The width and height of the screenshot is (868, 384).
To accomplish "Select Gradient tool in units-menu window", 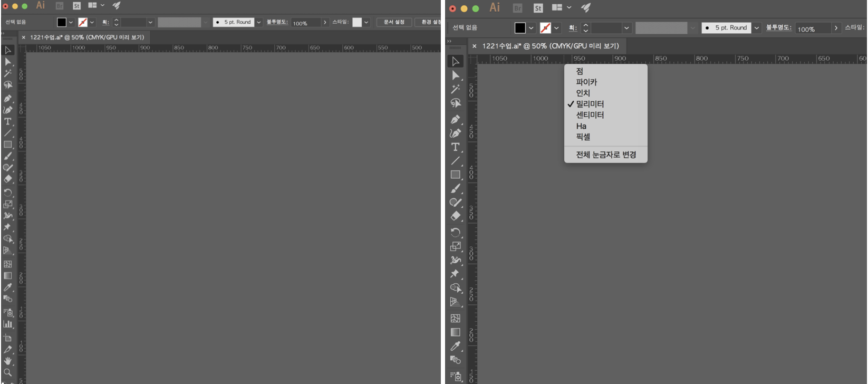I will [456, 332].
